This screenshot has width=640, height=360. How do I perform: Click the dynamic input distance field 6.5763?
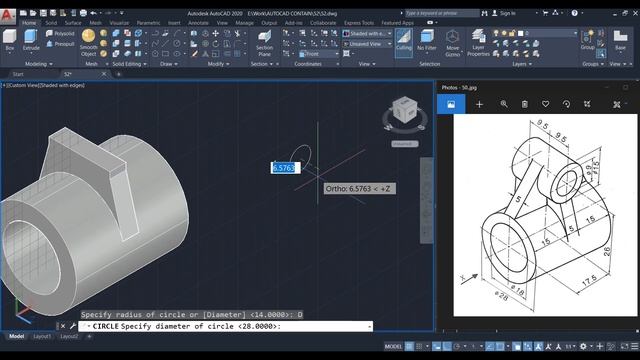coord(285,168)
